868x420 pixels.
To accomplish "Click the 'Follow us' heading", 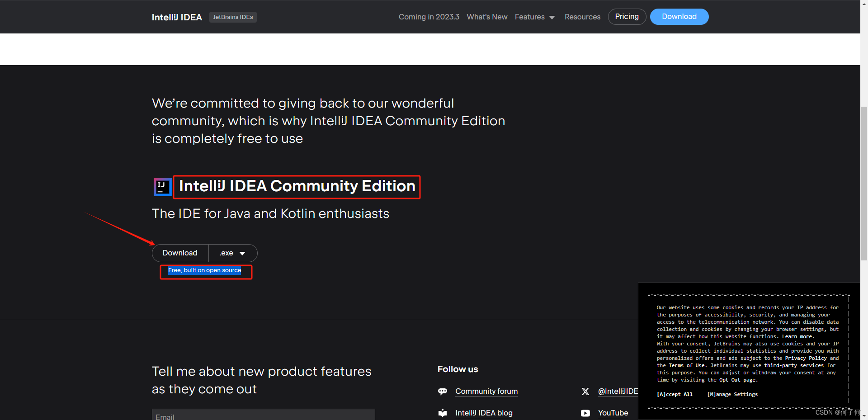I will click(x=458, y=369).
